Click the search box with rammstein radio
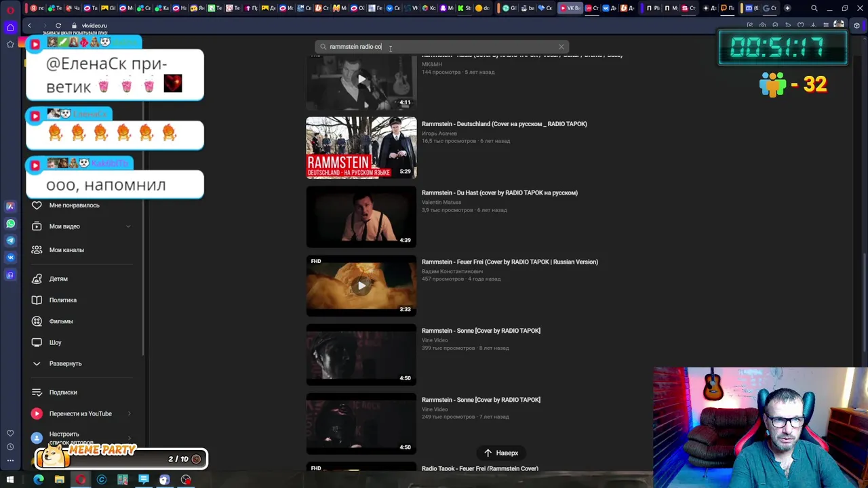 pos(441,47)
